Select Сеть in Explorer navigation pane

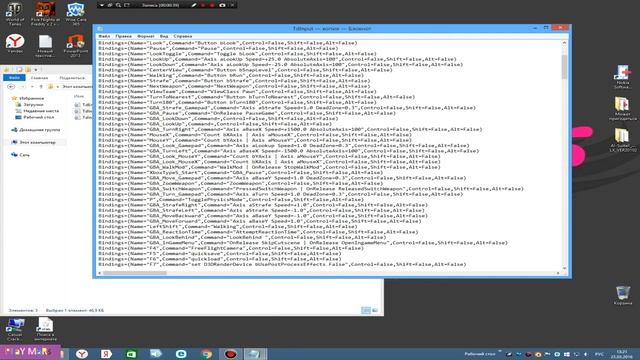pyautogui.click(x=20, y=155)
